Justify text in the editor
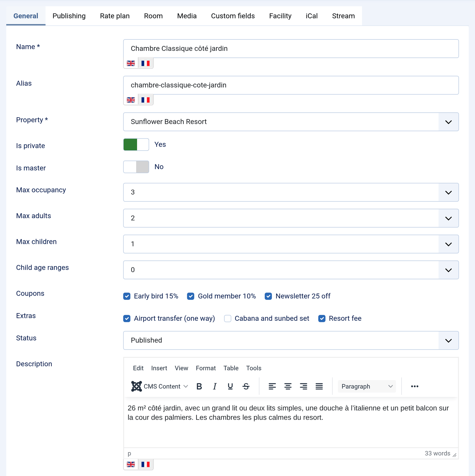The height and width of the screenshot is (476, 475). [x=319, y=387]
